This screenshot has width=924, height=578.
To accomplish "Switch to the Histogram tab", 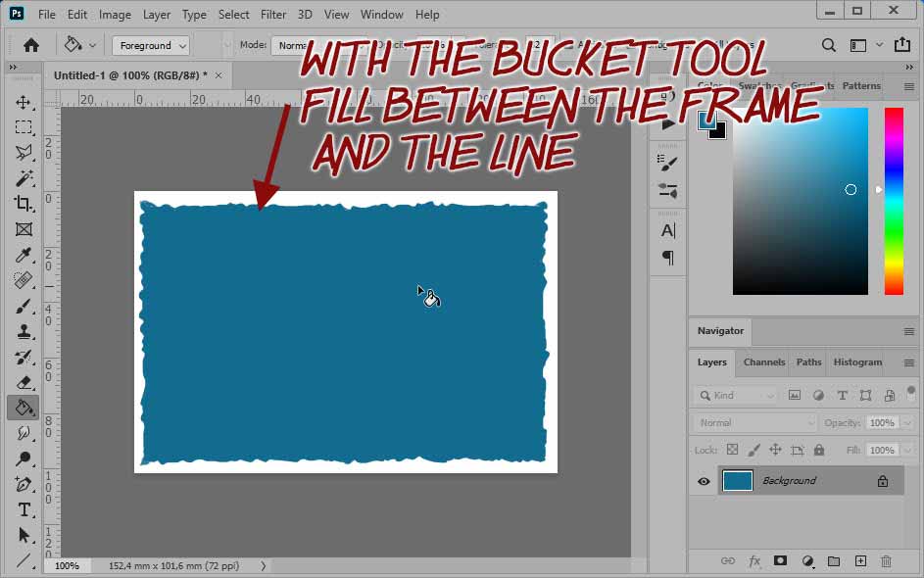I will tap(857, 361).
